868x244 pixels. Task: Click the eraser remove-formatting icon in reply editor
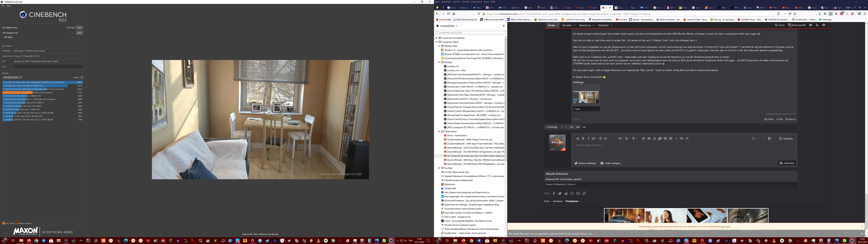tap(578, 138)
